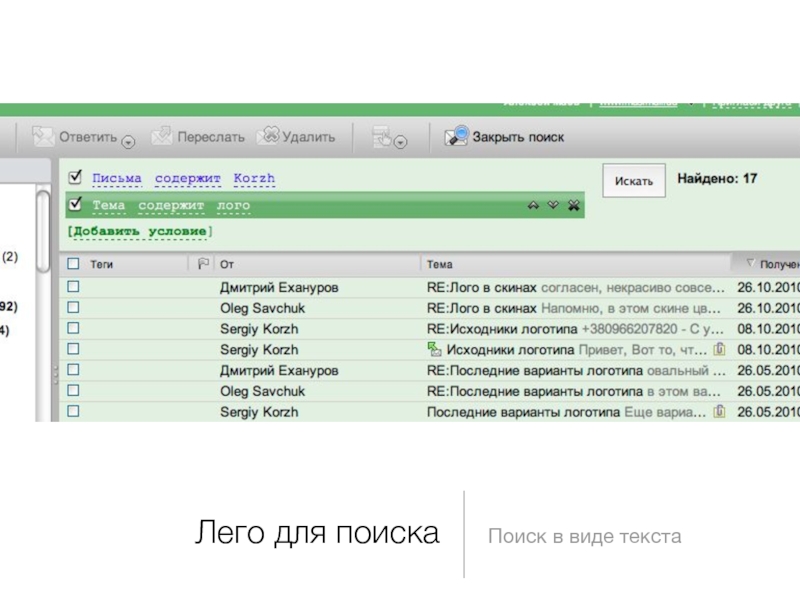This screenshot has height=600, width=800.
Task: Move the Тема condition down
Action: (x=553, y=206)
